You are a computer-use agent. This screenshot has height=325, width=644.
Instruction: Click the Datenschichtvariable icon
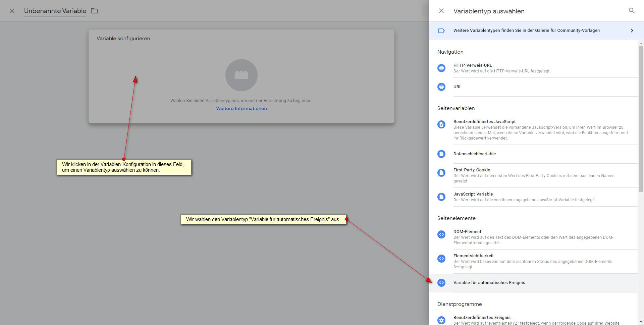[441, 154]
